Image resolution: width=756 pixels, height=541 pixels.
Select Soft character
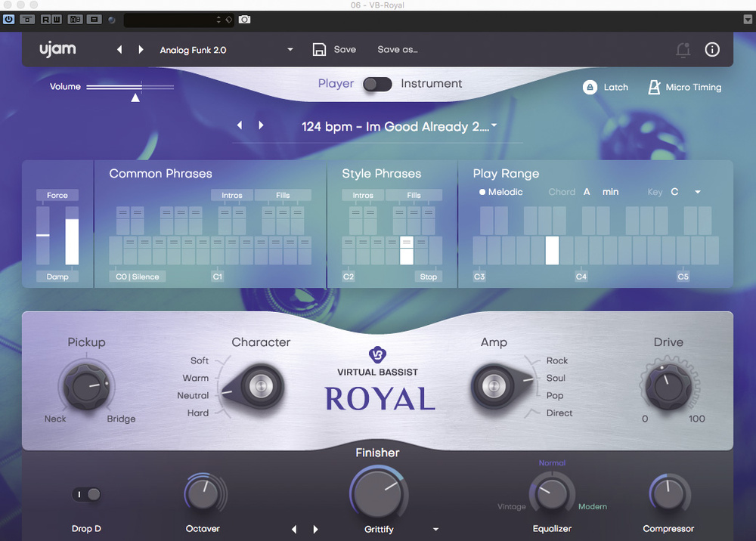pos(199,360)
